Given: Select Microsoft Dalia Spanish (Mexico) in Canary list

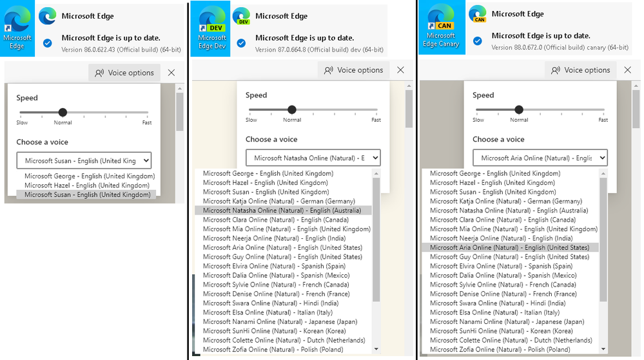Looking at the screenshot, I should [x=511, y=276].
